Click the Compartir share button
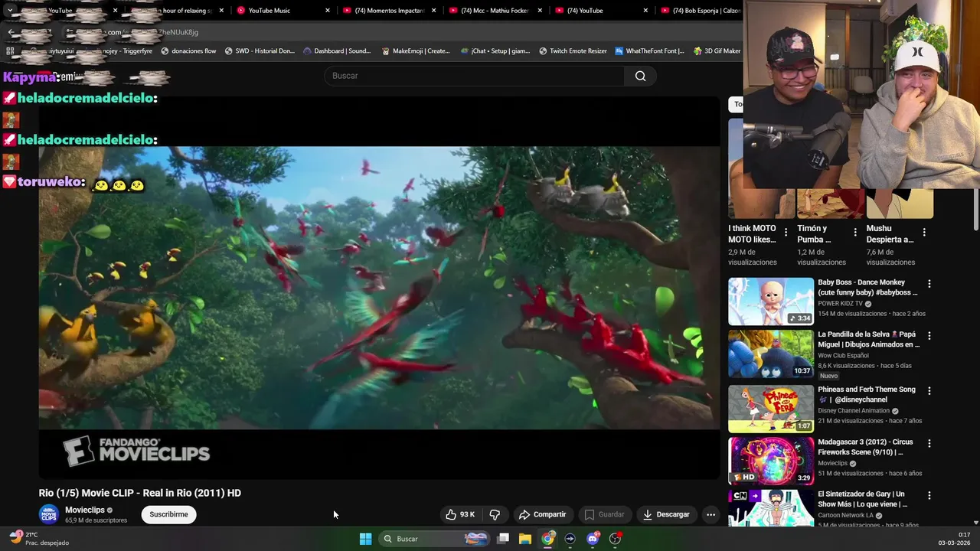This screenshot has height=551, width=980. pos(542,514)
